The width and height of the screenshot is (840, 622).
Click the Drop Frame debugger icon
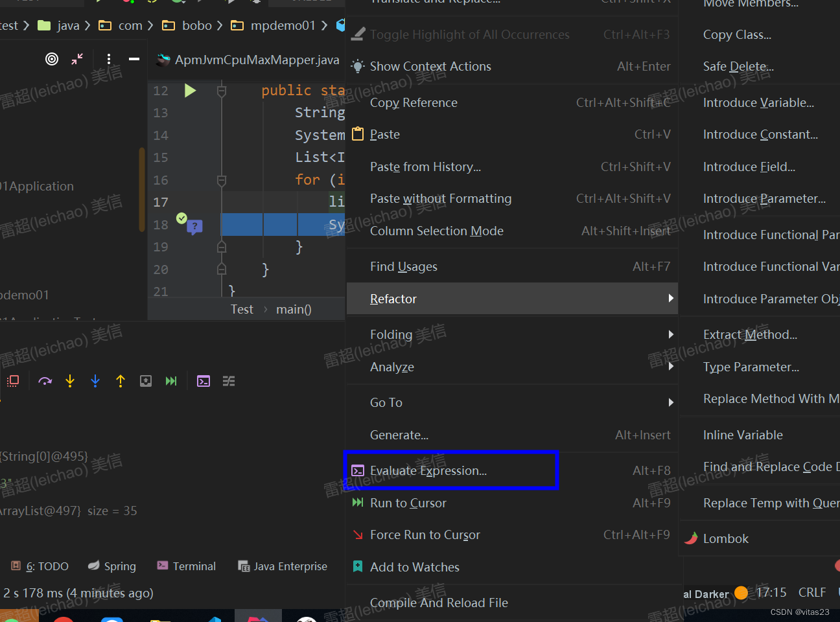tap(146, 381)
